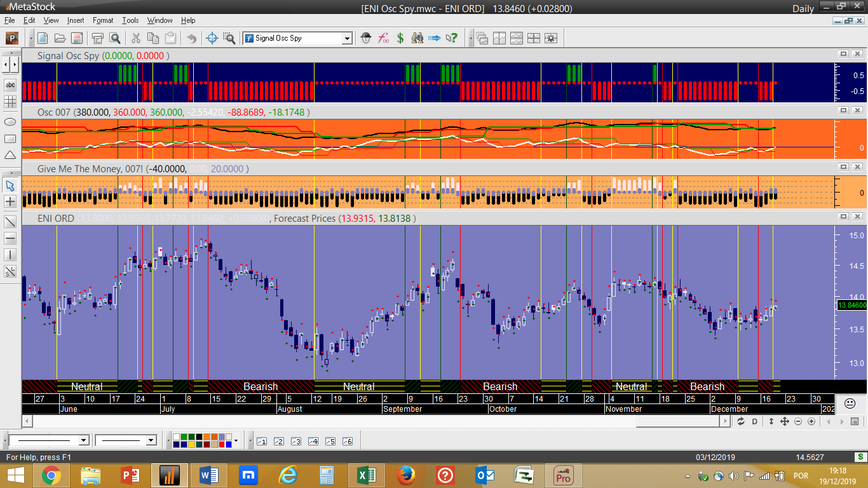
Task: Toggle the crosshair plus pointer tool
Action: click(10, 201)
